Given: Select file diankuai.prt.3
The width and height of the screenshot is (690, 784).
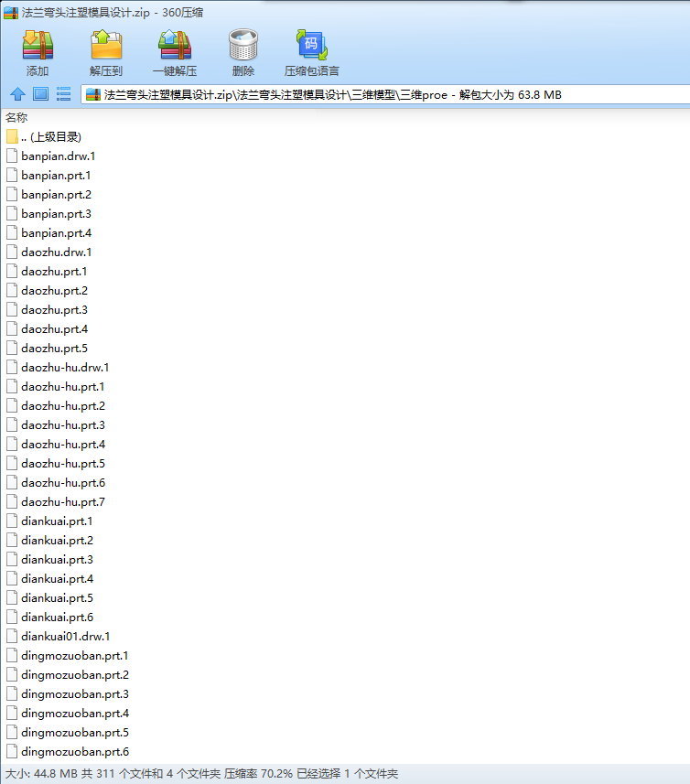Looking at the screenshot, I should click(49, 560).
